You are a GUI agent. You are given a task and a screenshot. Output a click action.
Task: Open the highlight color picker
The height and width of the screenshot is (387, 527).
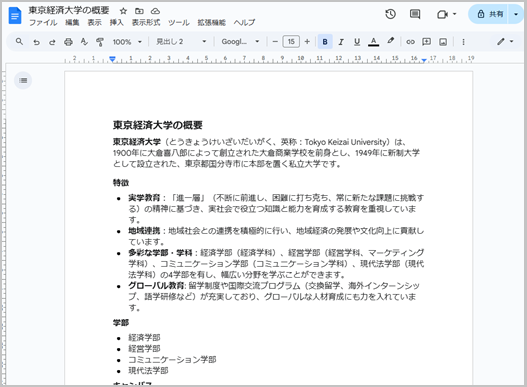(x=391, y=42)
